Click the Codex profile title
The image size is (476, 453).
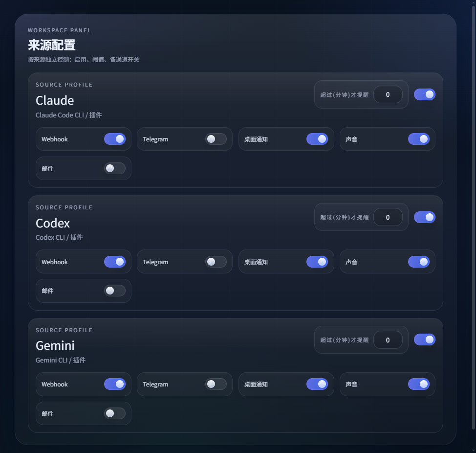[52, 223]
